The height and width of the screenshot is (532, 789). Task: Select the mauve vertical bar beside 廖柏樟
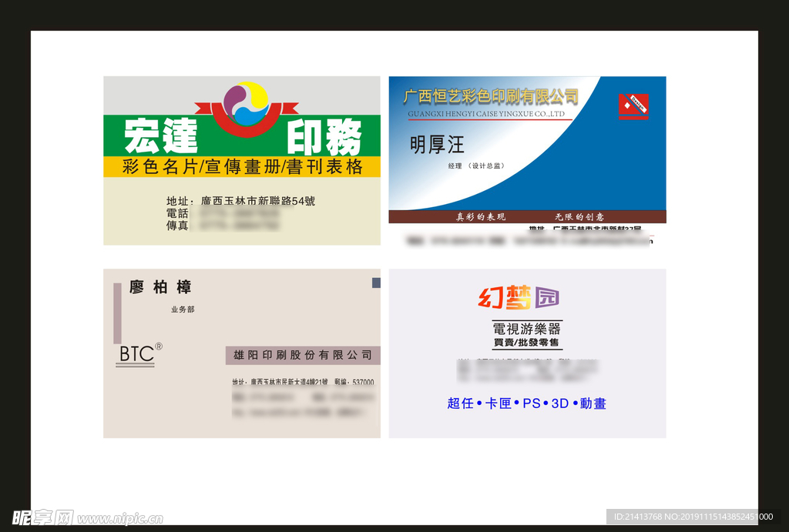[117, 313]
